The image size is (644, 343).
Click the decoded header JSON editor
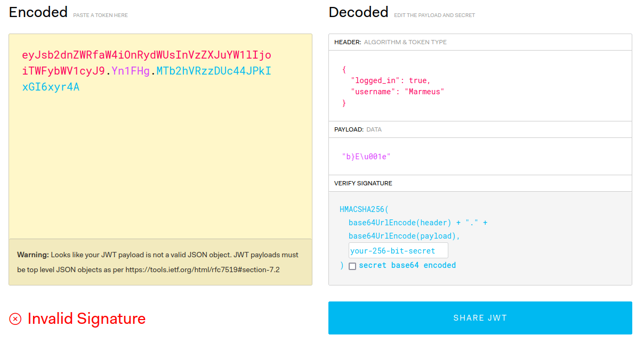point(480,85)
